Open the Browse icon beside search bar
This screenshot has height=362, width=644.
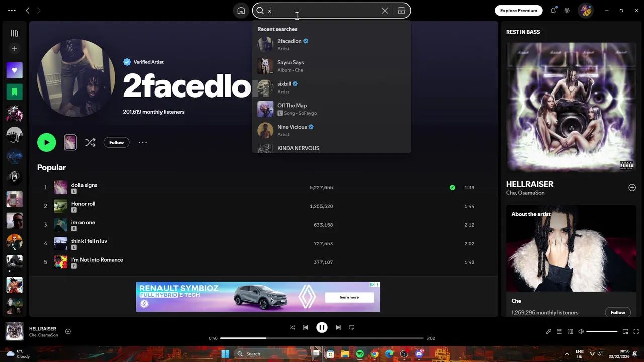[401, 11]
